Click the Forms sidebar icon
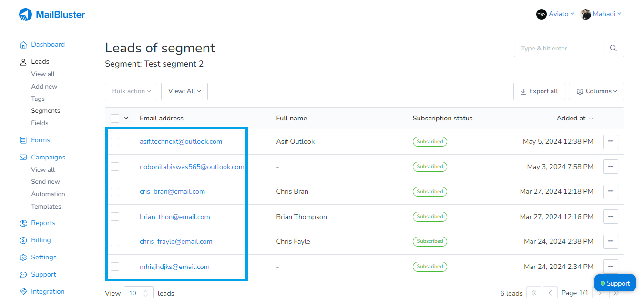Image resolution: width=644 pixels, height=298 pixels. [x=23, y=140]
